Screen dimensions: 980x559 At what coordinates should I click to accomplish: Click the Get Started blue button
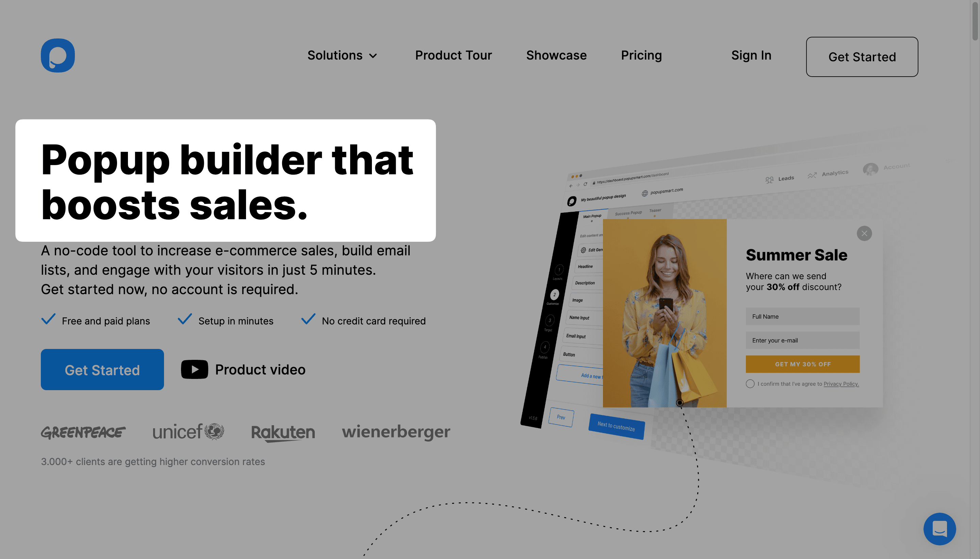coord(102,369)
